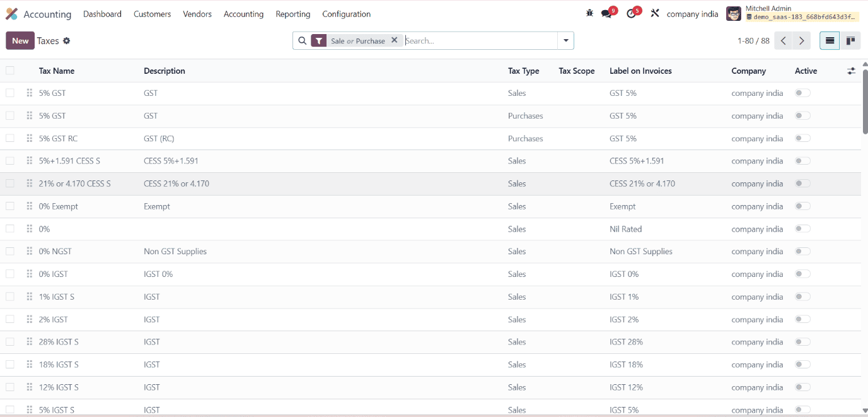Open Vendors menu
This screenshot has height=417, width=868.
pyautogui.click(x=197, y=14)
